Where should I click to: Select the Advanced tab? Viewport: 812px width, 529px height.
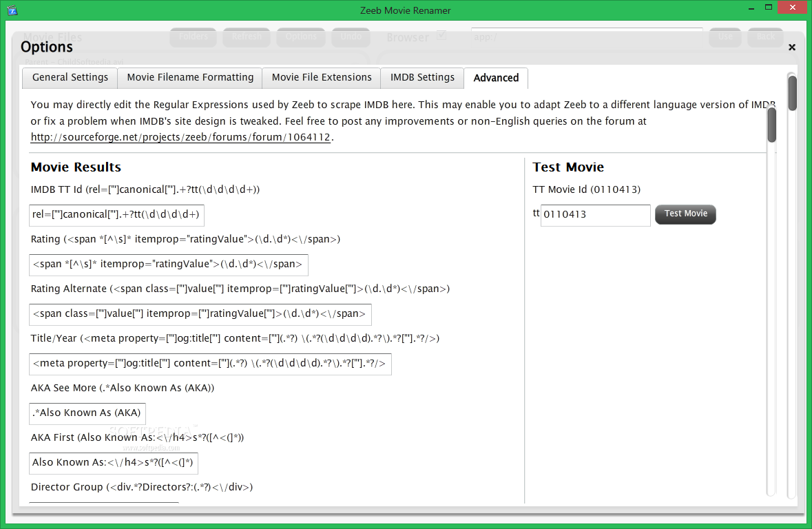click(496, 79)
